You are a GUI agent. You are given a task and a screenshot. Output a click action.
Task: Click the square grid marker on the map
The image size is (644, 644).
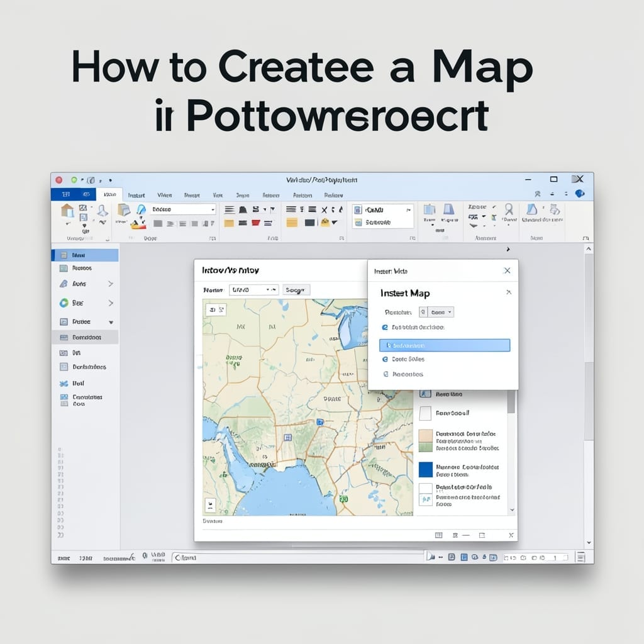[288, 438]
